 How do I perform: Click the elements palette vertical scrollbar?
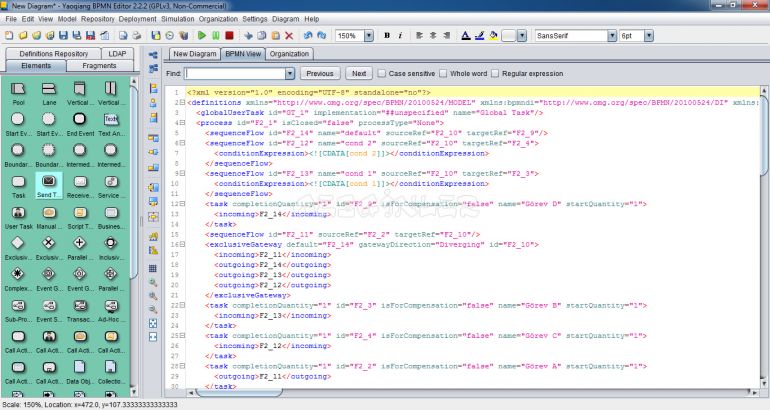pyautogui.click(x=134, y=182)
